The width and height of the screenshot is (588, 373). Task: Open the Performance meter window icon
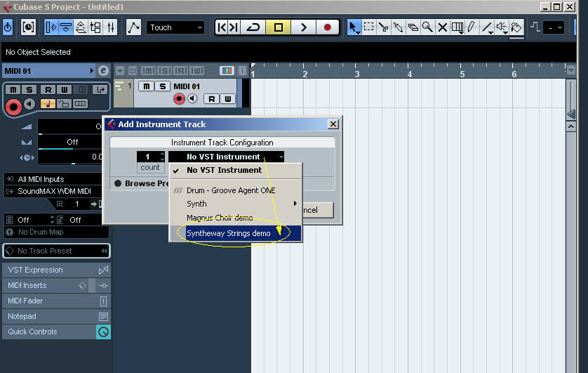coord(28,27)
